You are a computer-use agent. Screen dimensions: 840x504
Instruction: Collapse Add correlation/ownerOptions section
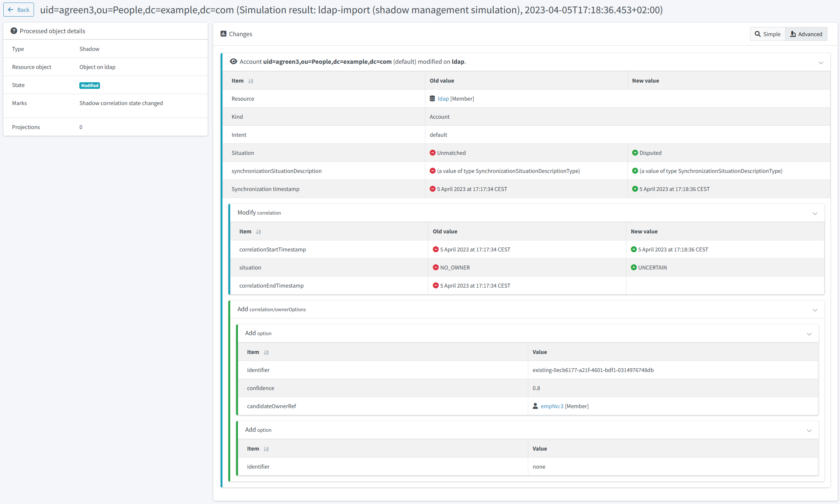click(x=815, y=310)
